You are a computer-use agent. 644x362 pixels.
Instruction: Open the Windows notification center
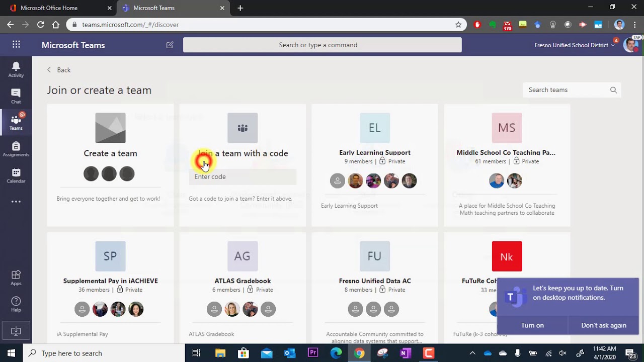(x=631, y=353)
